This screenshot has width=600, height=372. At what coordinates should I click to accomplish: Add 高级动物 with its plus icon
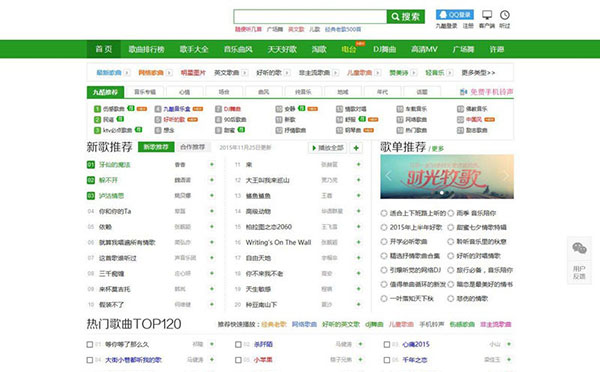(x=359, y=211)
